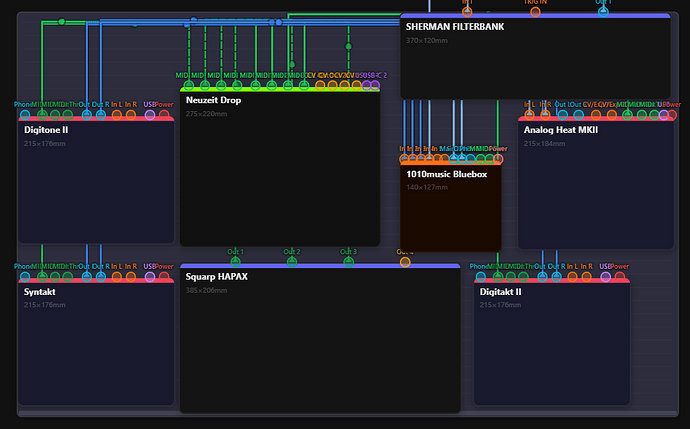Click the Syntakt Power port
This screenshot has height=429, width=690.
click(164, 277)
